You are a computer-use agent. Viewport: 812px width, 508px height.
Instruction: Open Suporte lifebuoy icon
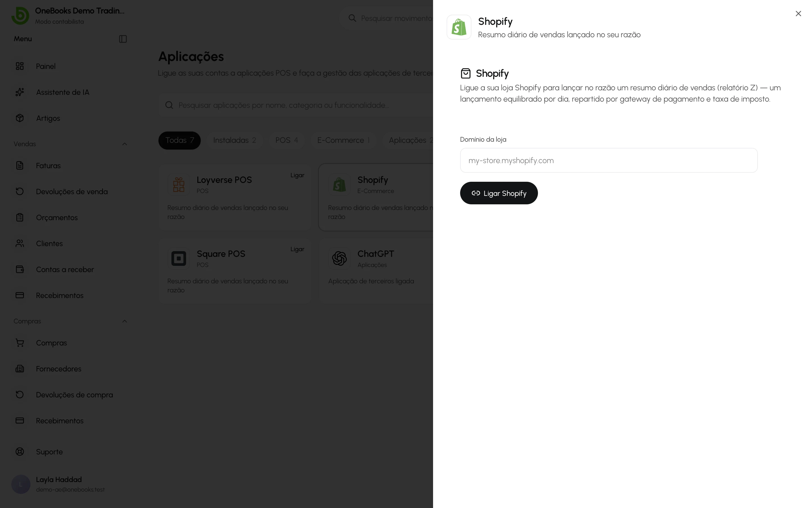20,452
